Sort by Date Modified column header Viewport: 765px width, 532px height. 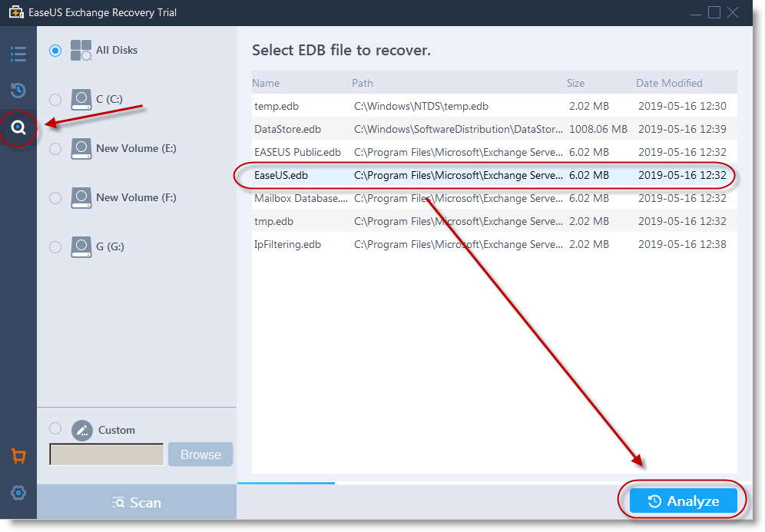point(668,83)
